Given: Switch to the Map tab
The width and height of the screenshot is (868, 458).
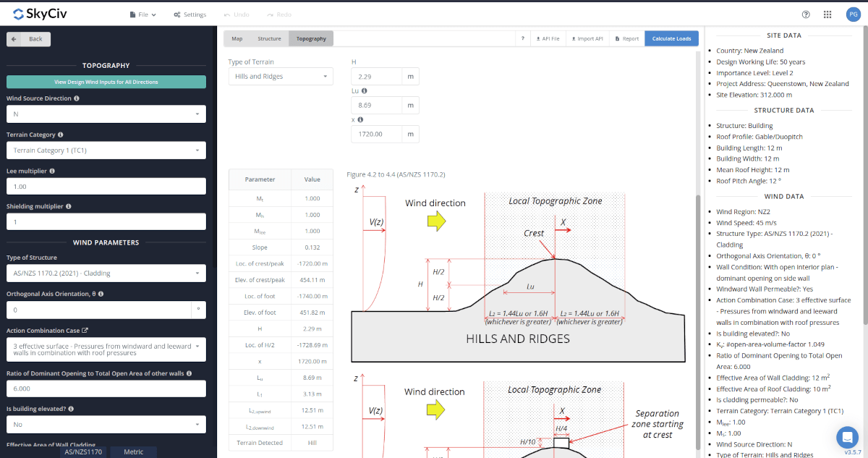Looking at the screenshot, I should coord(237,38).
